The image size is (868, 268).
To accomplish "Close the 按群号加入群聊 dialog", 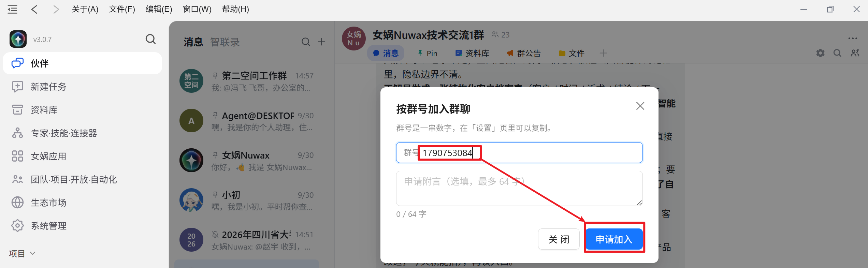I will coord(640,106).
